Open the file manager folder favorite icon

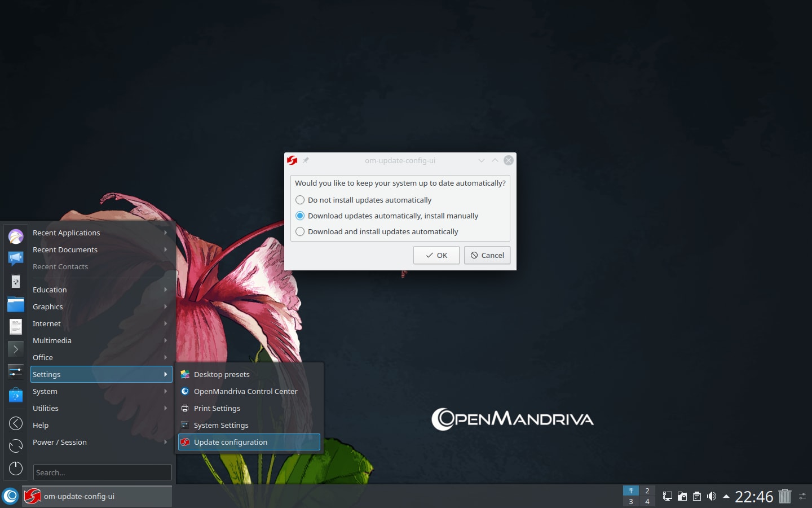16,304
